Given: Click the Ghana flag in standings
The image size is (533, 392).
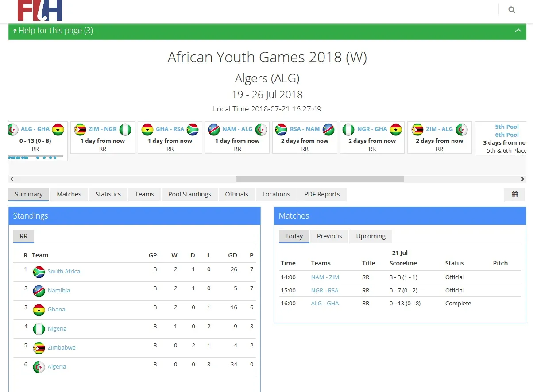Looking at the screenshot, I should 39,310.
